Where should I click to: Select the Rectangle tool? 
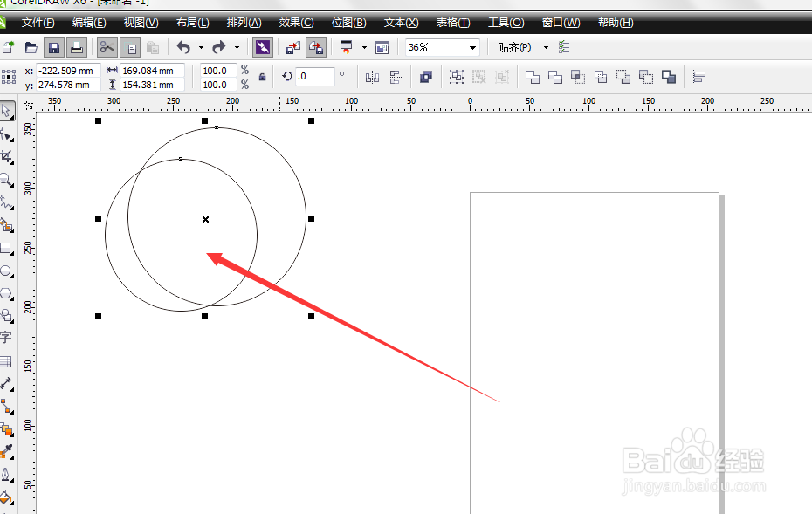pyautogui.click(x=7, y=248)
